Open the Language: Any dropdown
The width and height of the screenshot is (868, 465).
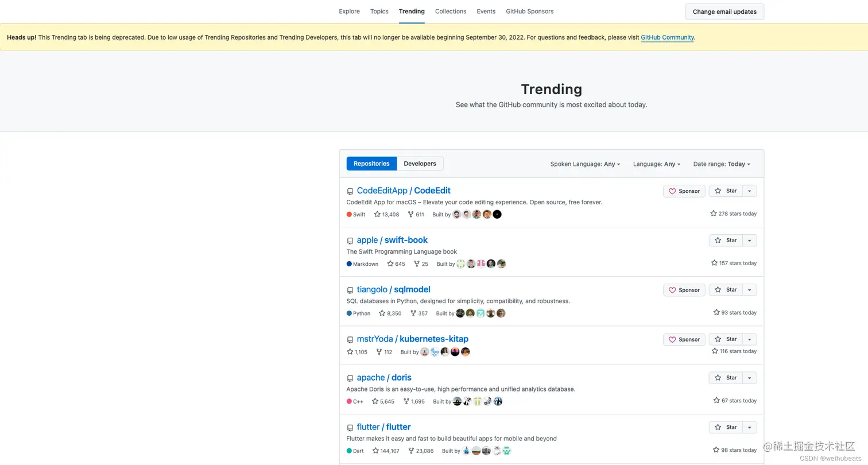pos(657,164)
